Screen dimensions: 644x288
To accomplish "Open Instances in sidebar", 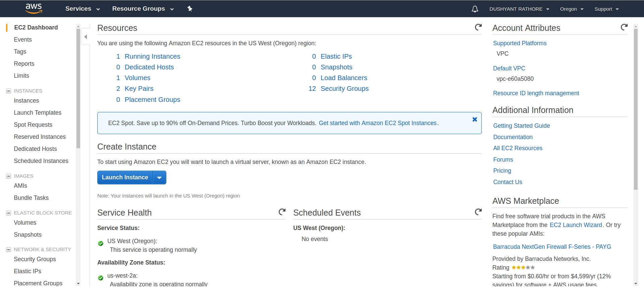I will [26, 101].
